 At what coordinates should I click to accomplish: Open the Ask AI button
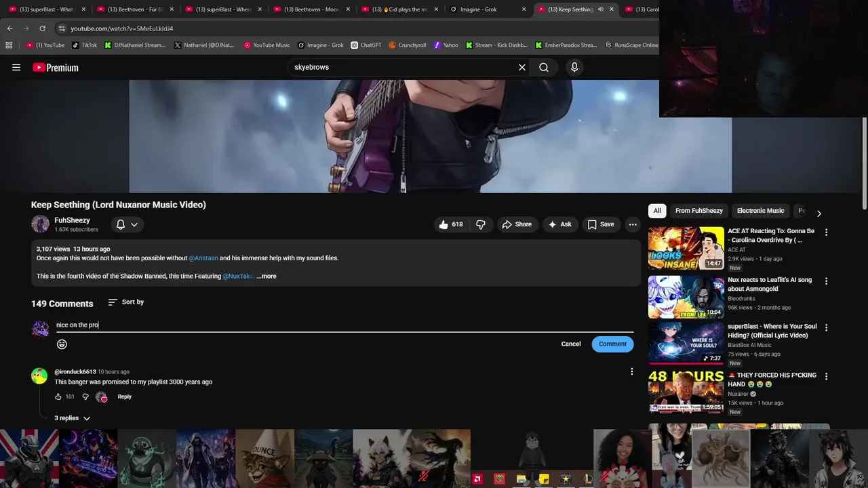[560, 224]
